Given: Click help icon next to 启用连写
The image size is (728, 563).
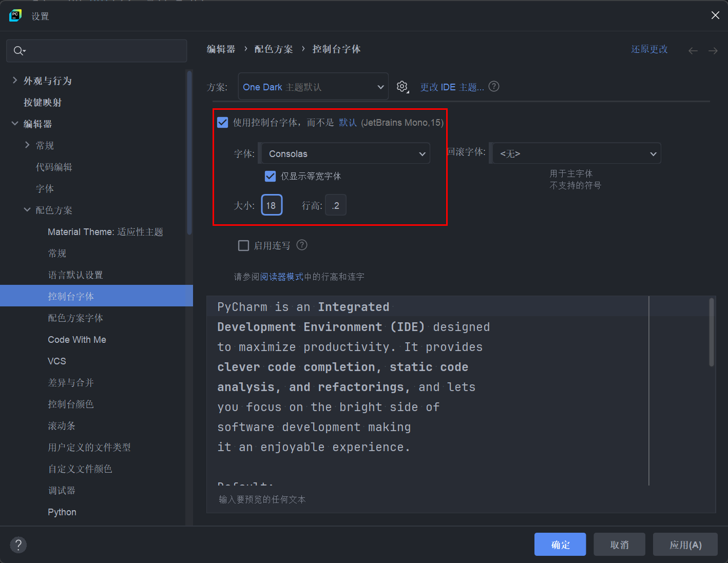Looking at the screenshot, I should (x=302, y=245).
